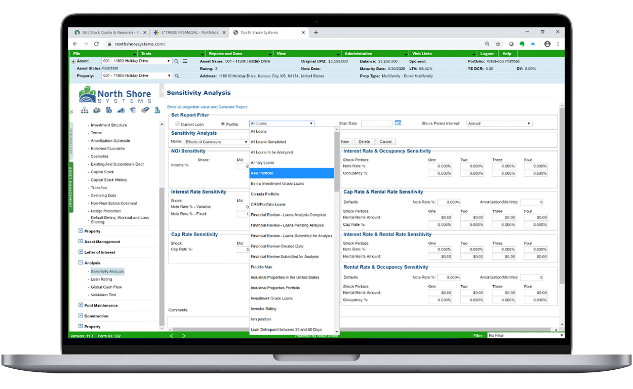
Task: Click the Logout button
Action: click(487, 54)
